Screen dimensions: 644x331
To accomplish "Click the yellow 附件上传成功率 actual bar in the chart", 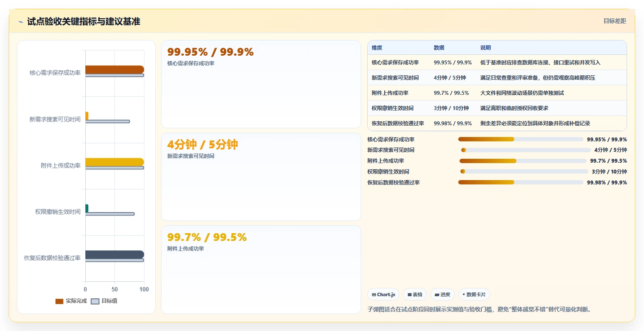I will 114,162.
